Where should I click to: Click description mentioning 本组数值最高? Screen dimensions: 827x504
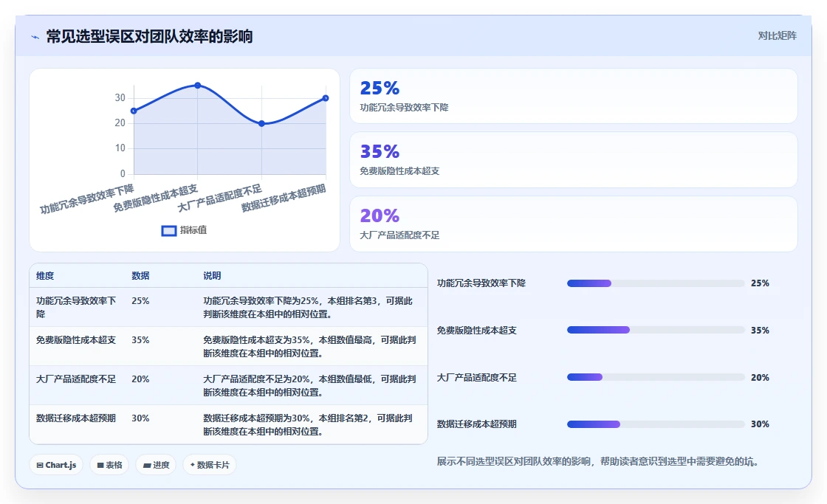(x=309, y=346)
